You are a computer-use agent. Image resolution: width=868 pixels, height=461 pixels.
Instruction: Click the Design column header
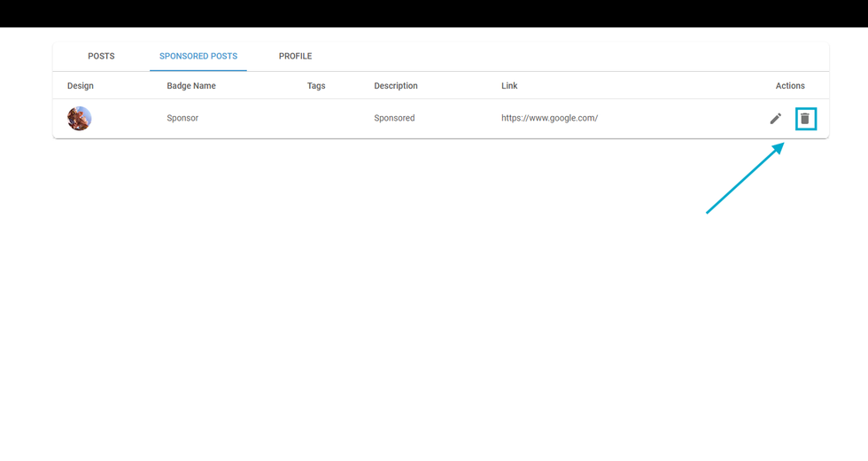81,86
